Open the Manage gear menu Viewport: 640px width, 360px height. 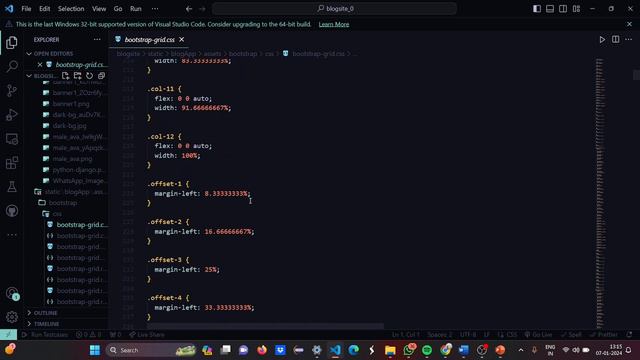click(12, 317)
